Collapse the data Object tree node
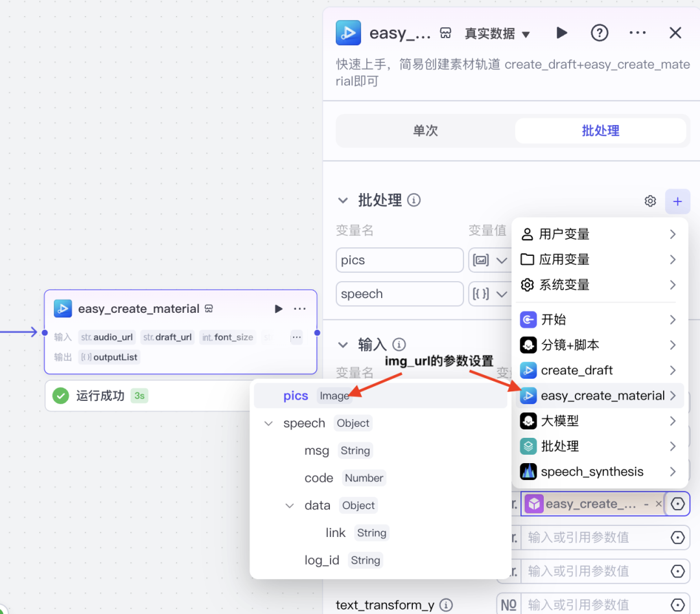This screenshot has height=614, width=700. pos(290,506)
